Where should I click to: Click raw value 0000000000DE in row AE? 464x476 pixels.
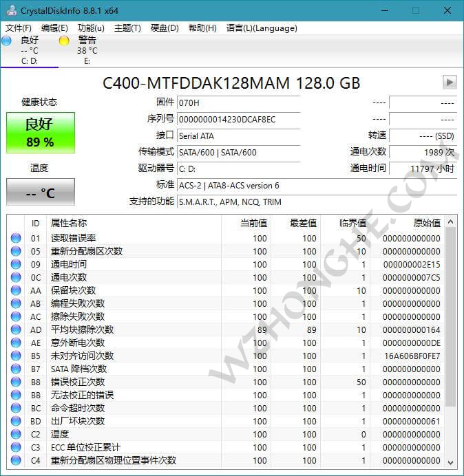412,343
